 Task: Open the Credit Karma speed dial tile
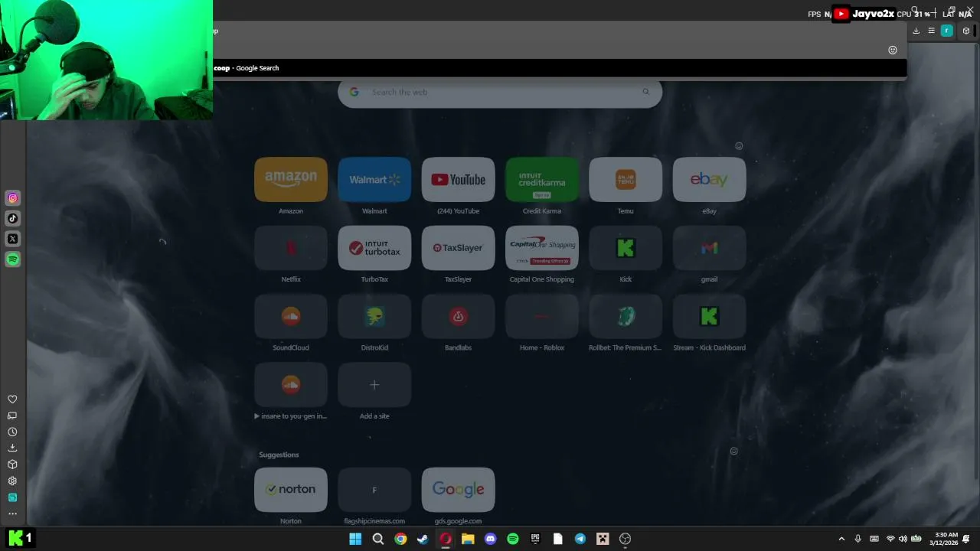pos(542,179)
